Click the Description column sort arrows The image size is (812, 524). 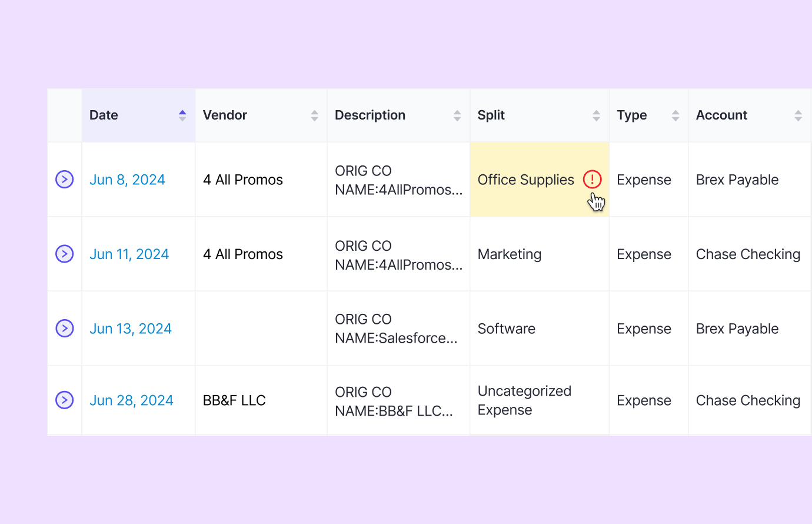click(457, 115)
